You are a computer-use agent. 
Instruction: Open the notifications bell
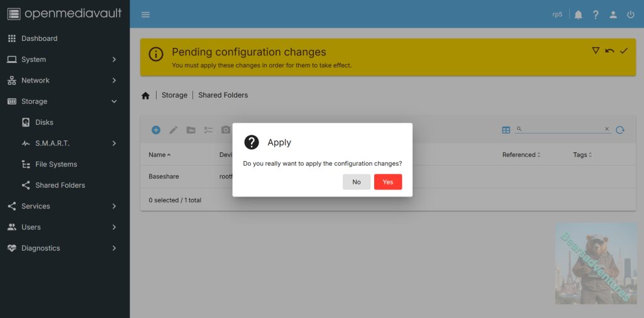(578, 14)
